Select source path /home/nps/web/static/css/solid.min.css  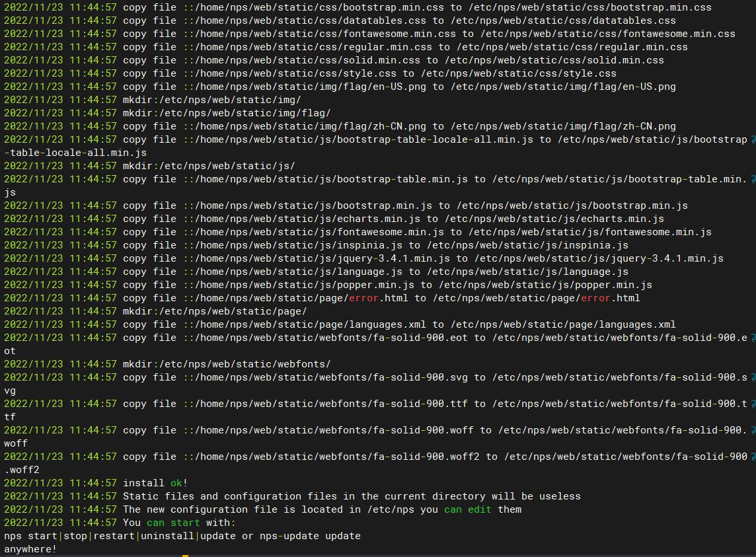coord(307,60)
